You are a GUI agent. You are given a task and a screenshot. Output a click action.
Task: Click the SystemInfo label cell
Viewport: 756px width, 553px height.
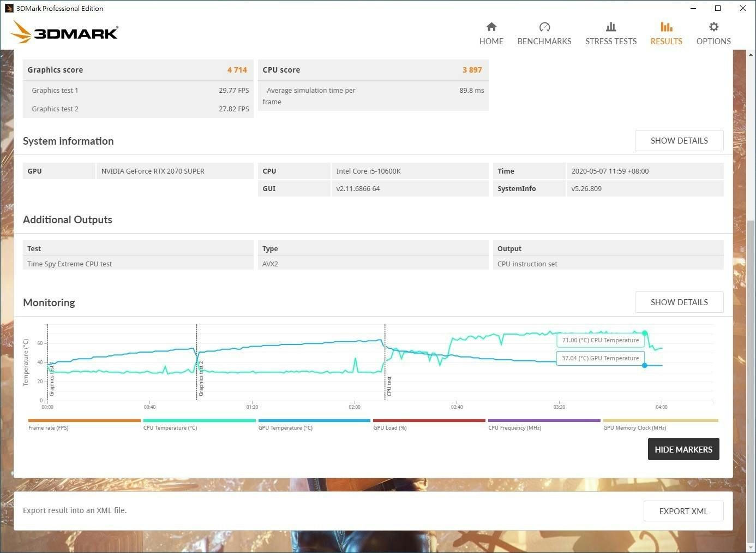click(x=529, y=189)
